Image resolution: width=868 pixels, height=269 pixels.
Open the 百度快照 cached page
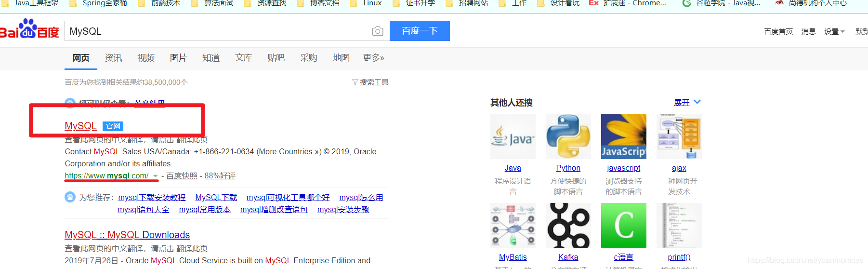point(182,176)
